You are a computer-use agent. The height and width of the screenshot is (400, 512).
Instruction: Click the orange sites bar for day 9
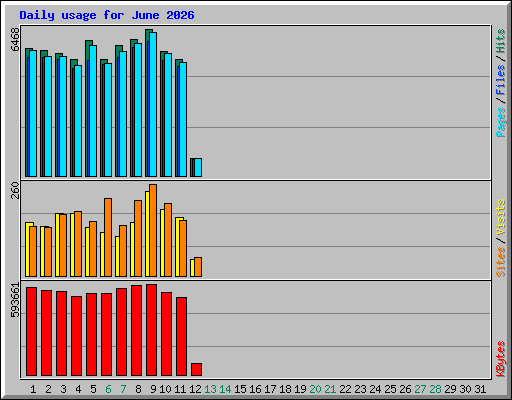(153, 230)
